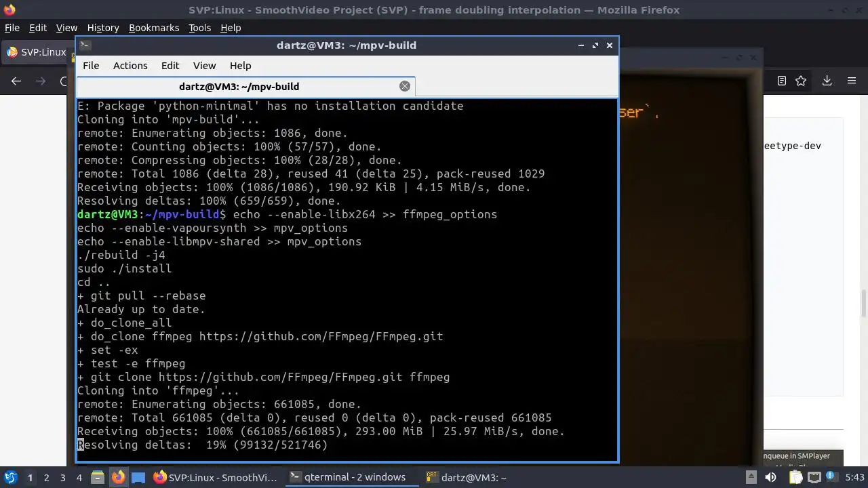Show desktop via blue taskbar icon

138,478
